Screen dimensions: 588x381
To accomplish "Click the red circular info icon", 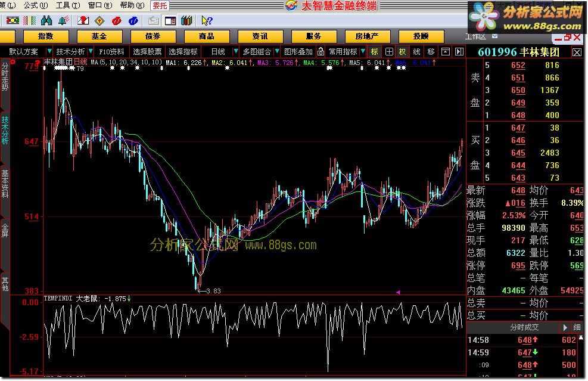I will coord(116,21).
